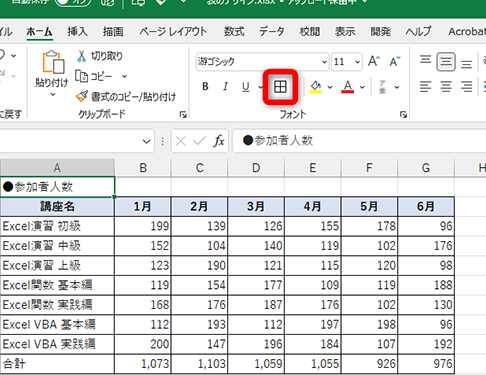This screenshot has height=375, width=486.
Task: Click the Cut scissors icon
Action: click(x=81, y=56)
